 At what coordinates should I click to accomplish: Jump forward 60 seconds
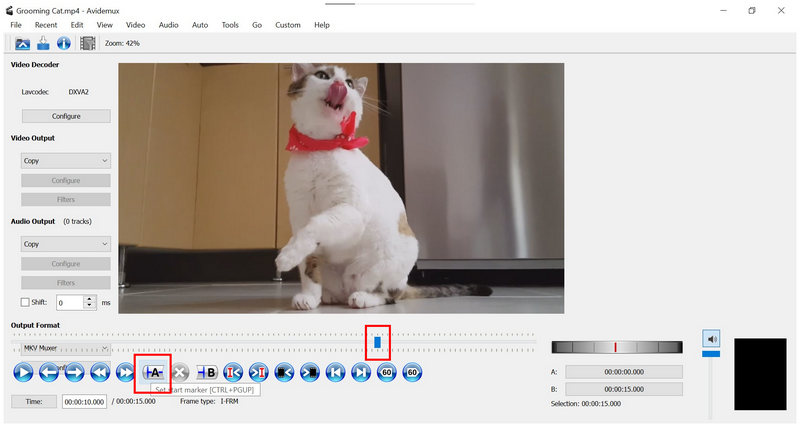[412, 372]
